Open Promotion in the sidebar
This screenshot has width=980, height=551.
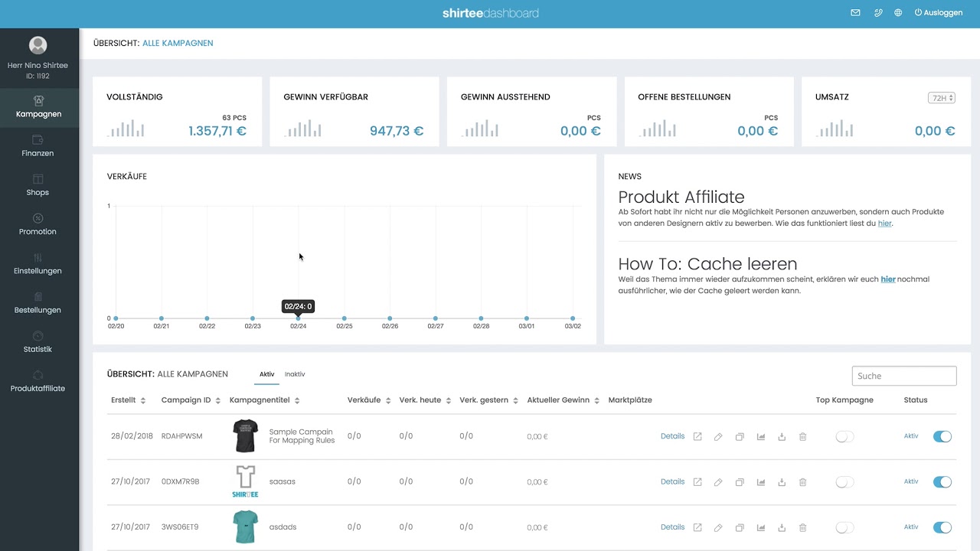(39, 225)
